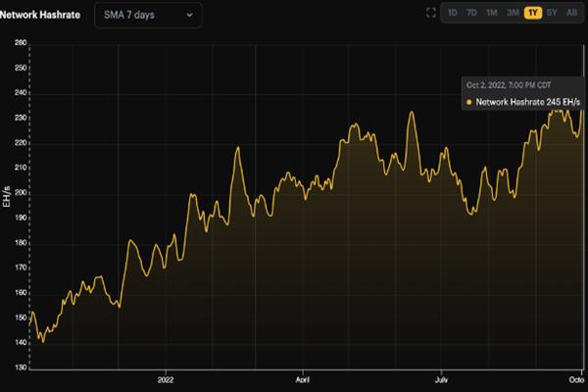Switch to the 1M range
Screen dimensions: 588x392
492,13
